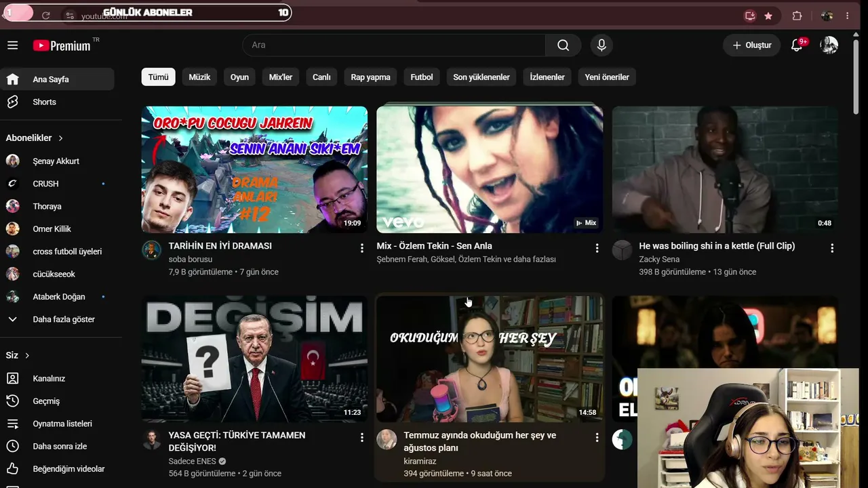Click the search magnifier button
This screenshot has height=488, width=868.
(x=563, y=45)
